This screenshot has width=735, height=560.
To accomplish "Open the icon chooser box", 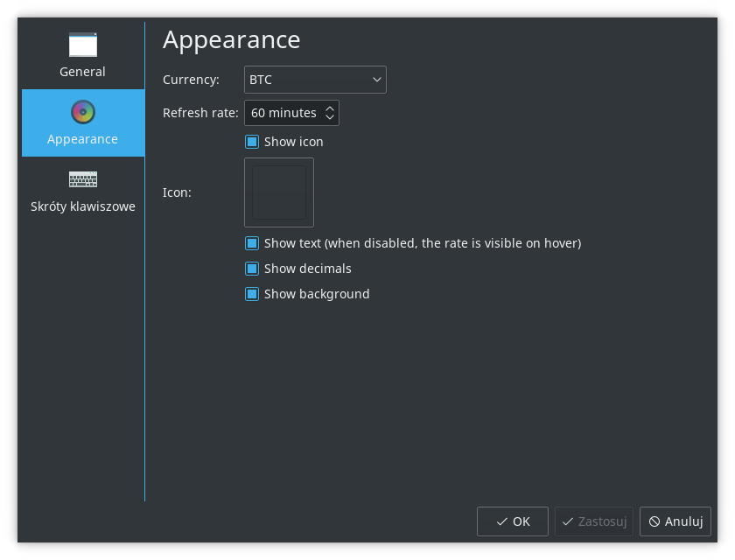I will coord(279,192).
